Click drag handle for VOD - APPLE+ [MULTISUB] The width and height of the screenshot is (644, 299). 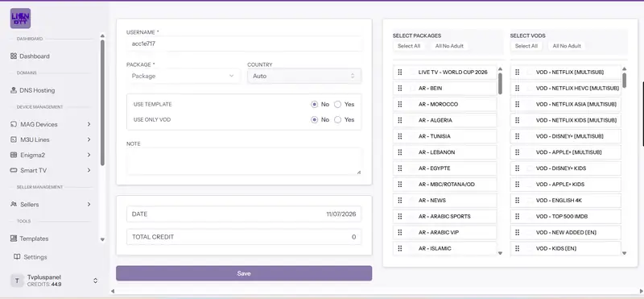[x=518, y=152]
